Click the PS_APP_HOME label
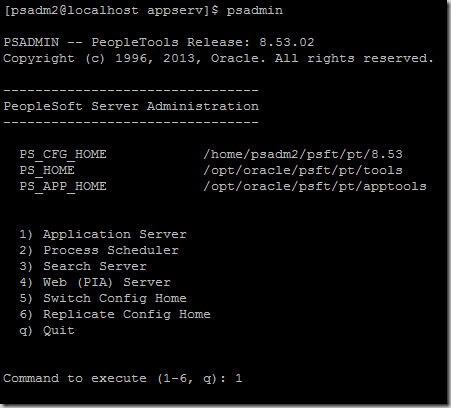Screen dimensions: 451x408 63,186
